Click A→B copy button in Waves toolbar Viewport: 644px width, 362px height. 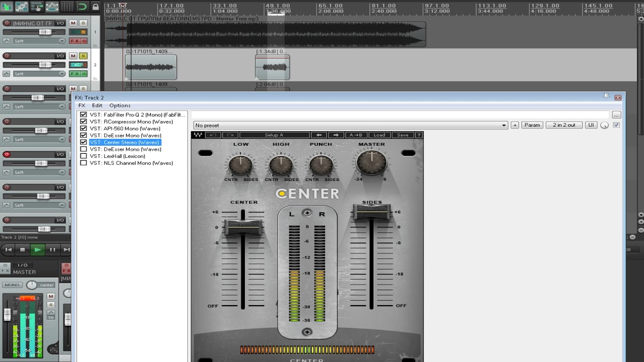pos(356,135)
